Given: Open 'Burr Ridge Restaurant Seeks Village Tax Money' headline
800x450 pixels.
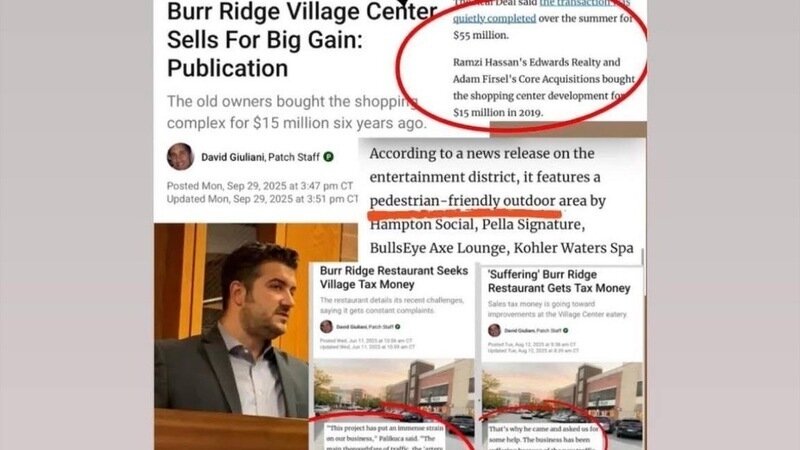Looking at the screenshot, I should [394, 278].
